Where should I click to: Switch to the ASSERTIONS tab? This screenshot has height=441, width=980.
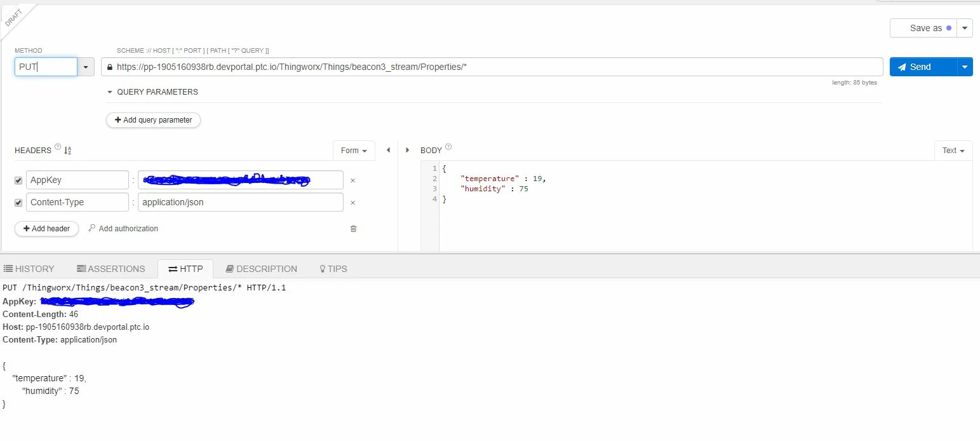[111, 269]
